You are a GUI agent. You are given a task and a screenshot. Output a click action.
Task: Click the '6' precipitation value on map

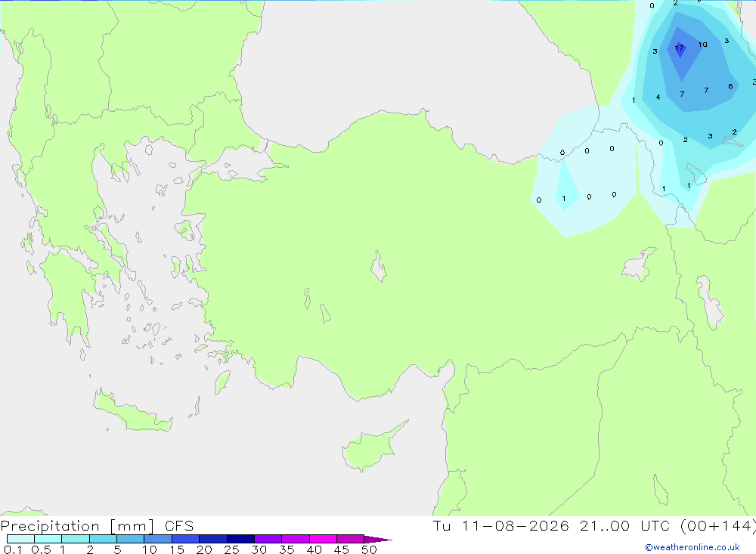click(x=730, y=86)
